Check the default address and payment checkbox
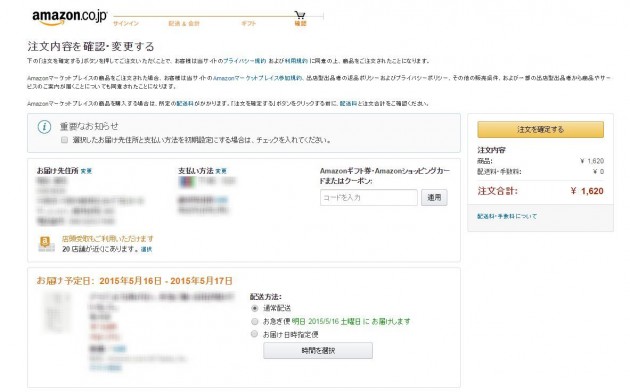The height and width of the screenshot is (392, 630). 64,140
